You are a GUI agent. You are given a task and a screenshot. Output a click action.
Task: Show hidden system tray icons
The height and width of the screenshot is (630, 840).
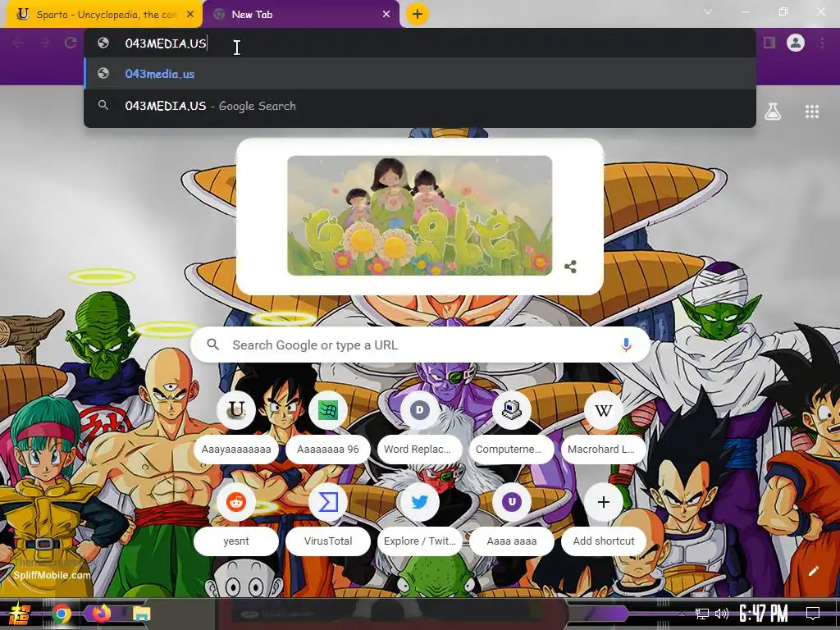pyautogui.click(x=682, y=614)
